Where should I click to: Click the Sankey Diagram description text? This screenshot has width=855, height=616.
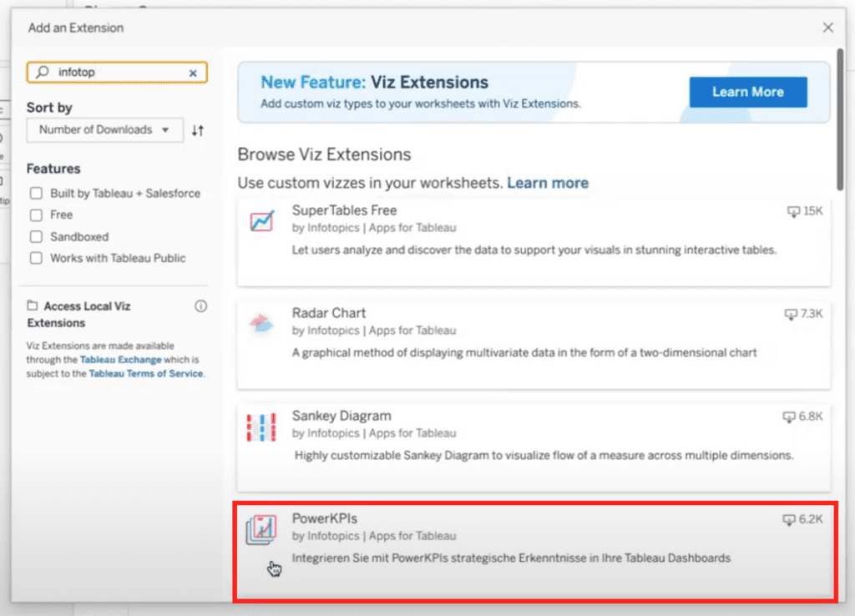tap(544, 455)
